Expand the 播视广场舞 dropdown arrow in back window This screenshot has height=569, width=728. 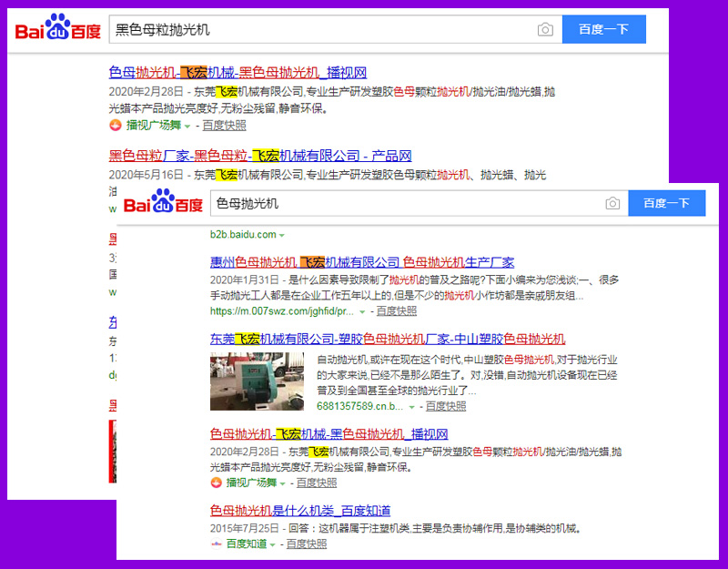click(x=187, y=127)
